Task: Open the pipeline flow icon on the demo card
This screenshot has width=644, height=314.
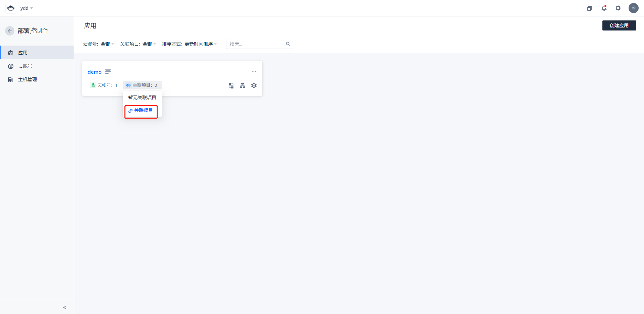Action: (x=231, y=85)
